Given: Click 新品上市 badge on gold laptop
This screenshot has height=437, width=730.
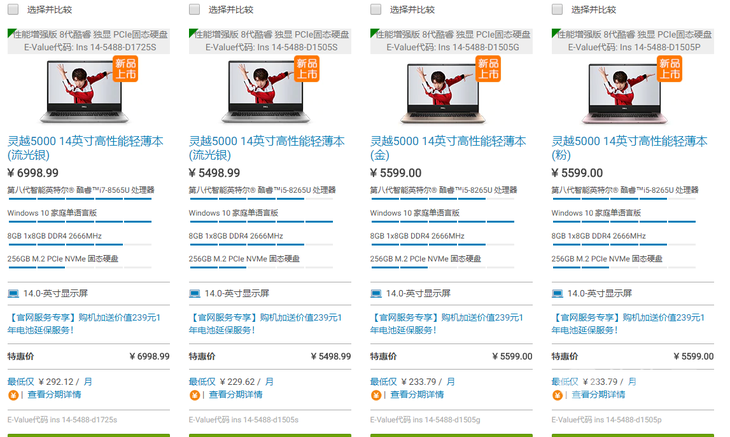Looking at the screenshot, I should click(x=488, y=69).
